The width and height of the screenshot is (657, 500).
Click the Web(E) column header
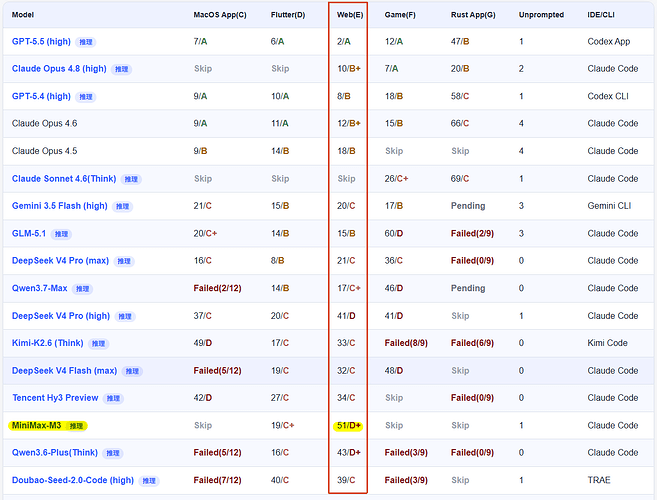pyautogui.click(x=350, y=15)
